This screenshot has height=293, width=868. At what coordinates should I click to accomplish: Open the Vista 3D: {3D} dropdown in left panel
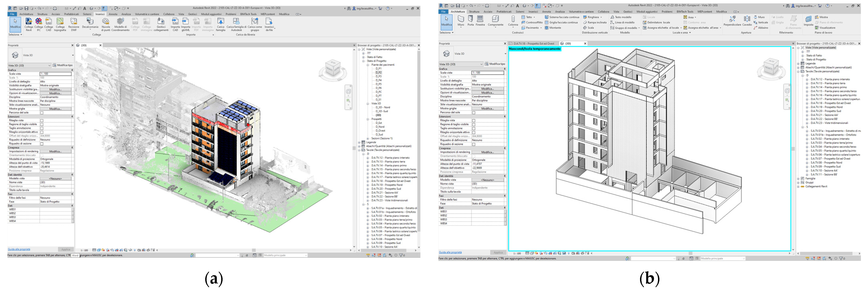pos(49,65)
